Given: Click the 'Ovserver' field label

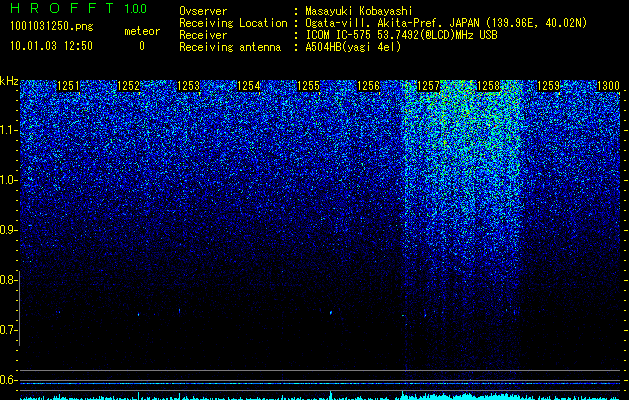Looking at the screenshot, I should tap(203, 11).
